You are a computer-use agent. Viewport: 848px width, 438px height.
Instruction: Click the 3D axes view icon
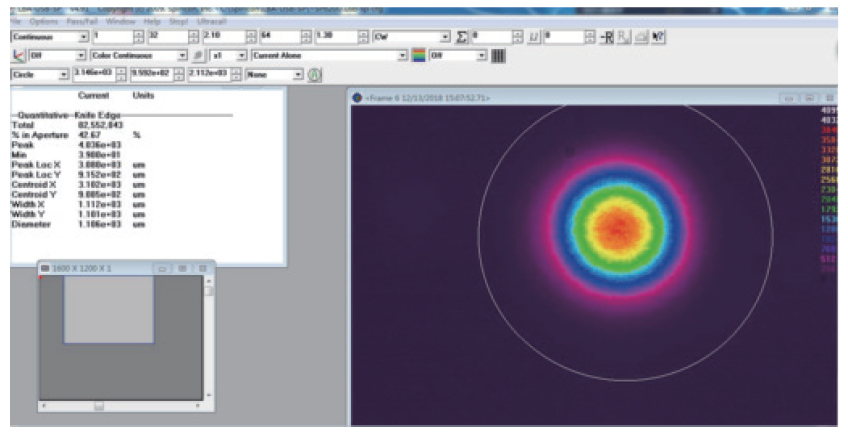[19, 56]
